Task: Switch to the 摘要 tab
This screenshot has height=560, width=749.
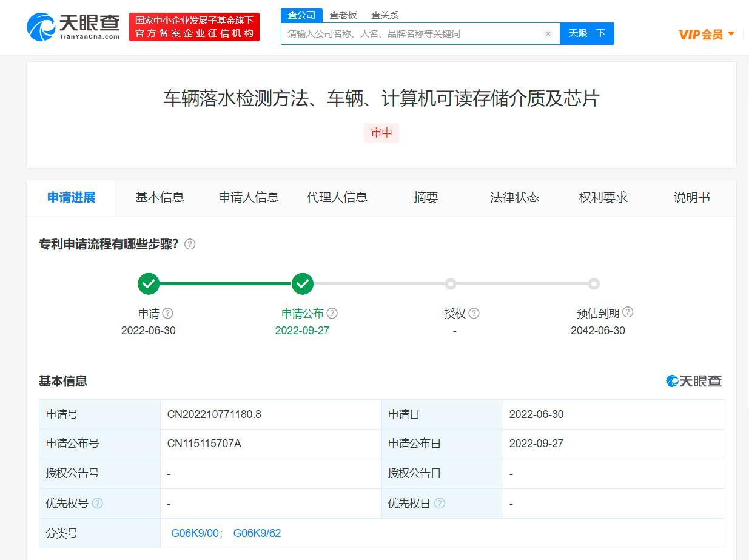Action: 426,197
